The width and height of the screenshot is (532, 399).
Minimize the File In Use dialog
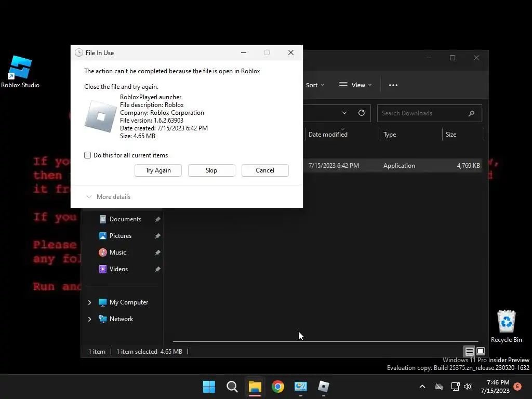(244, 52)
